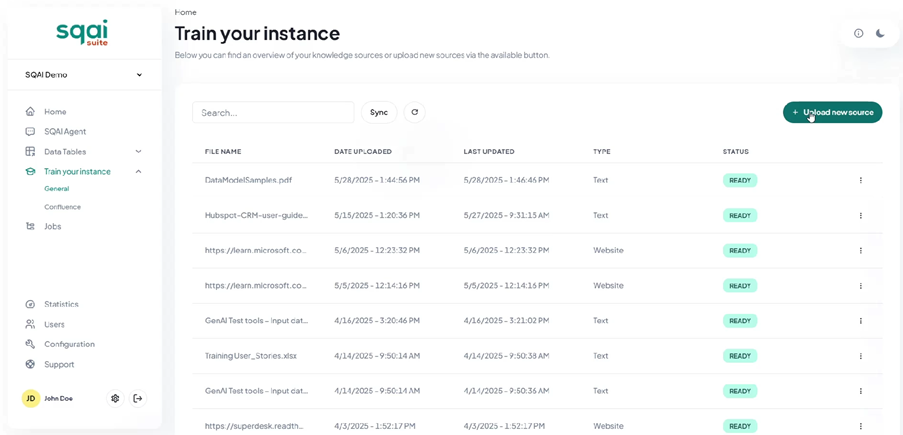
Task: Click the Search input field
Action: [x=273, y=112]
